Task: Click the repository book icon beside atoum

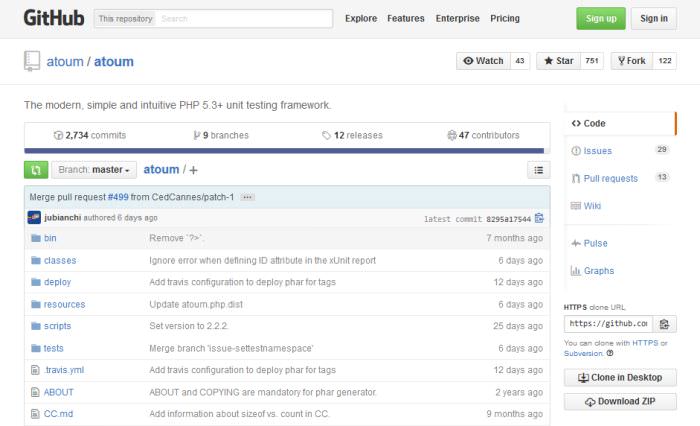Action: [x=32, y=61]
